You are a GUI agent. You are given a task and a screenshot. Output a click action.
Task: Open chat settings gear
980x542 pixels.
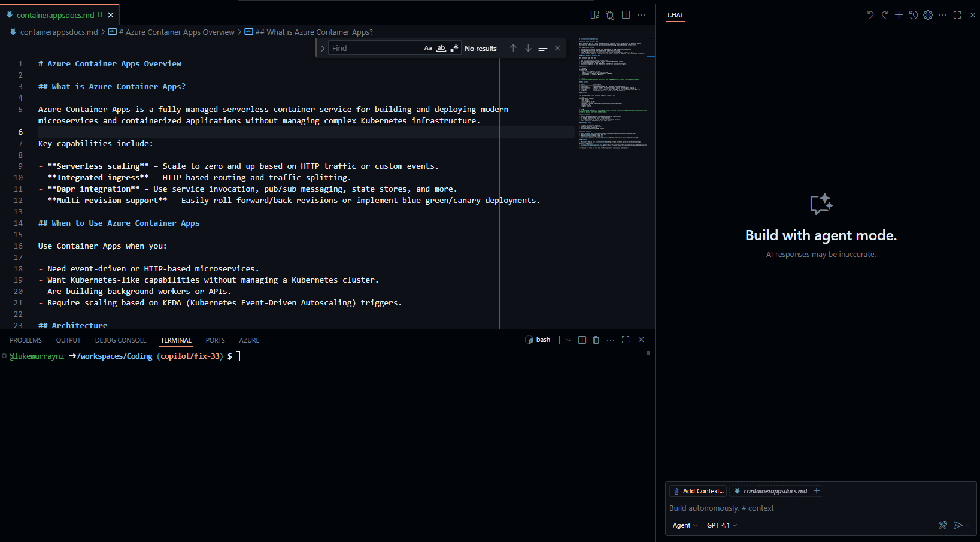point(928,15)
